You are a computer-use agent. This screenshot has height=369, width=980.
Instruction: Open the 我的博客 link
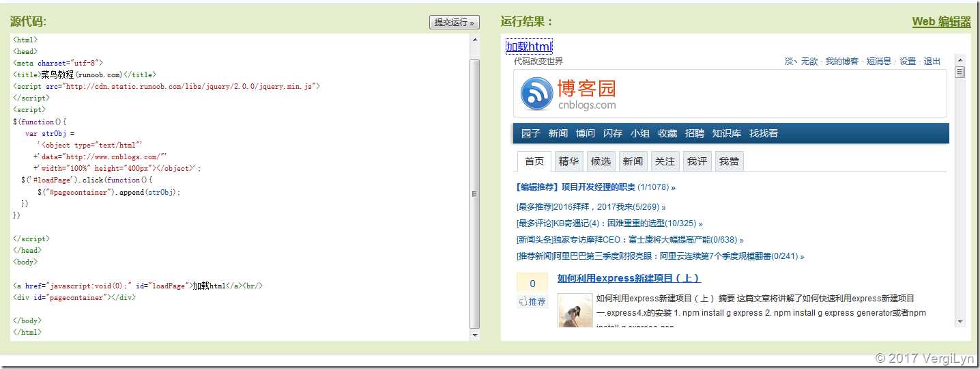coord(842,61)
